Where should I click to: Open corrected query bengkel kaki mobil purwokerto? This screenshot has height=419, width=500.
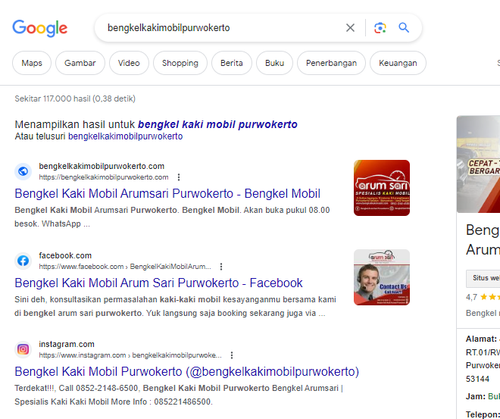coord(217,124)
